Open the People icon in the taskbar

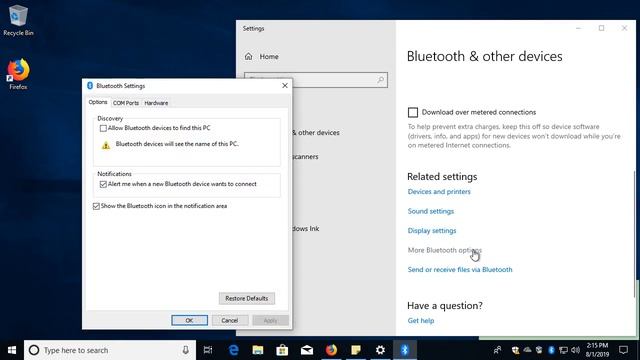click(x=497, y=350)
